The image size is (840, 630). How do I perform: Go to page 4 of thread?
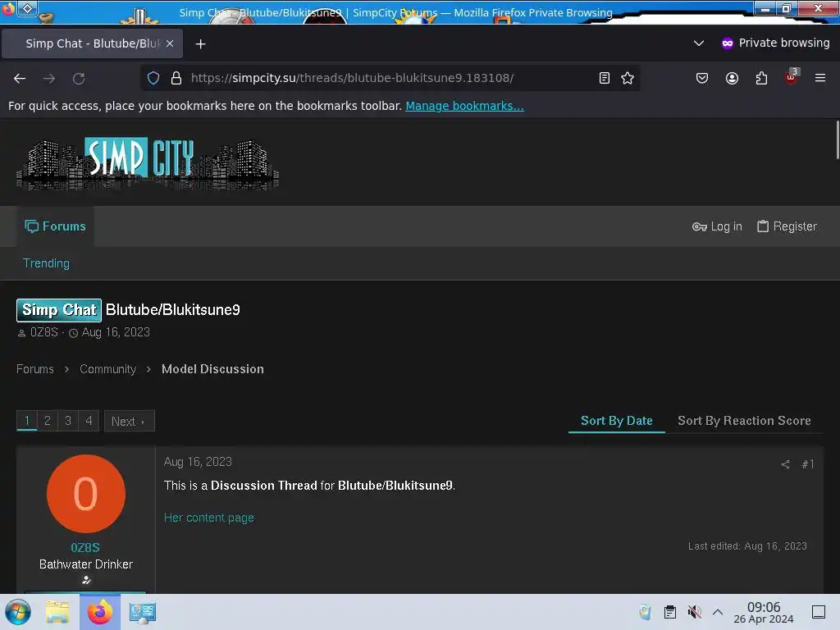coord(89,421)
